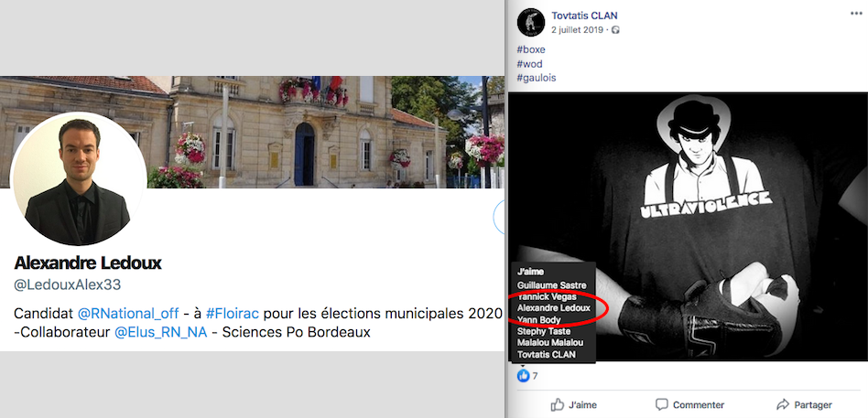Open the Ultraviolence t-shirt post image
Viewport: 868px width, 418px height.
(x=688, y=227)
